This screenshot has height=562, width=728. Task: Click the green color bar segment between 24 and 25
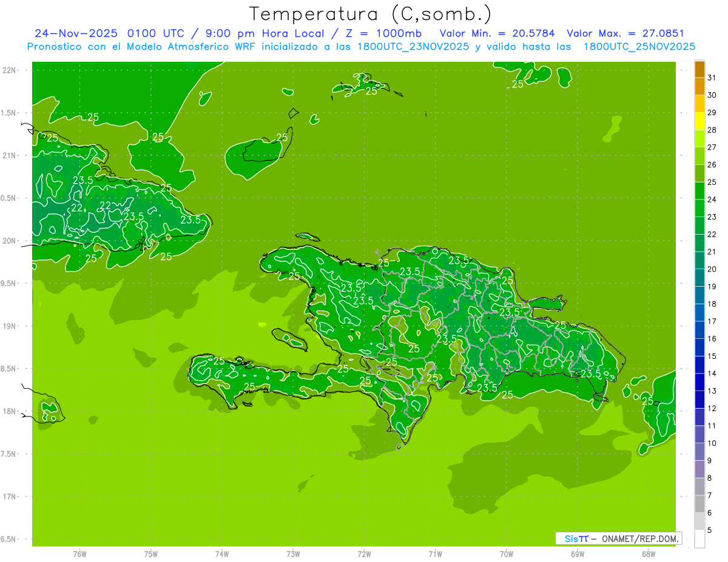[699, 191]
